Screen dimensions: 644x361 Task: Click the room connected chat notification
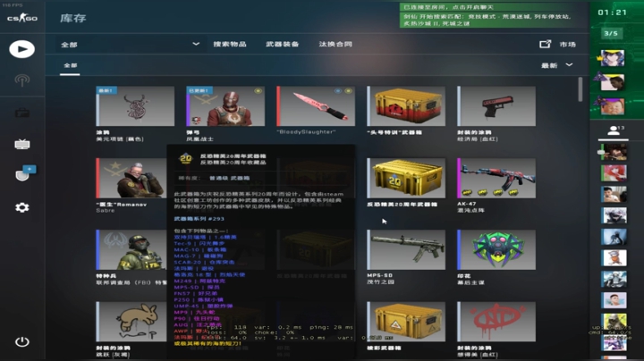[495, 7]
